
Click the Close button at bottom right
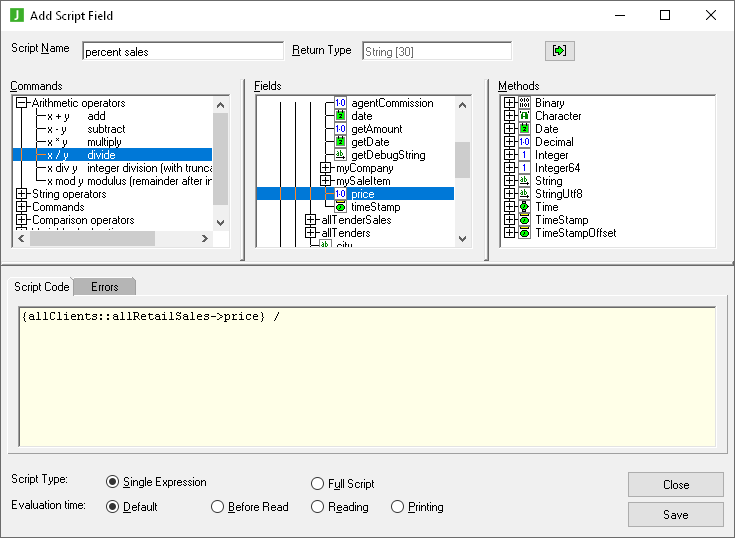point(675,485)
